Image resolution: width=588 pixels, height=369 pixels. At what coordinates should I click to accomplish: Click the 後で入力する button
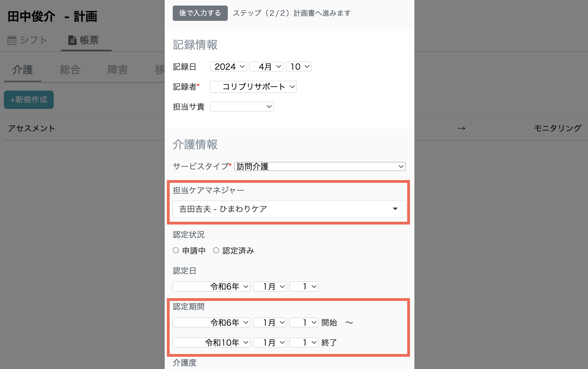coord(200,13)
